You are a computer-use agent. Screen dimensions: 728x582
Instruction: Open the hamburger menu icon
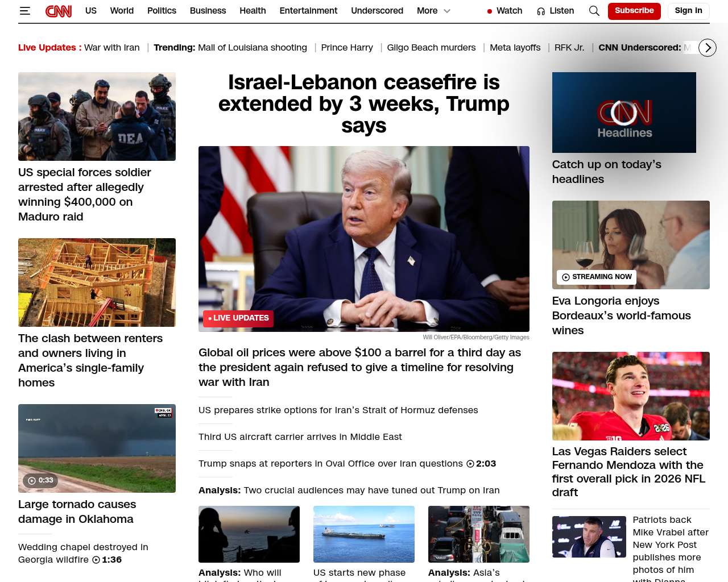24,11
